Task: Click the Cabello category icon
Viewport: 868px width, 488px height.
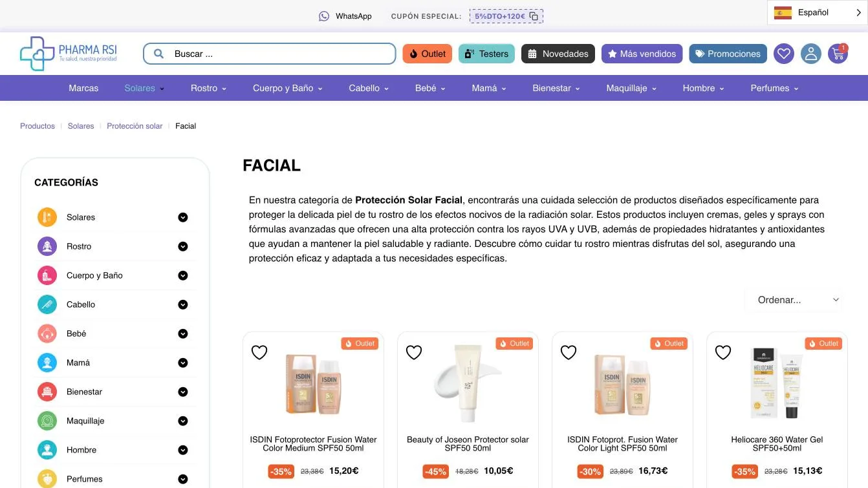Action: 47,304
